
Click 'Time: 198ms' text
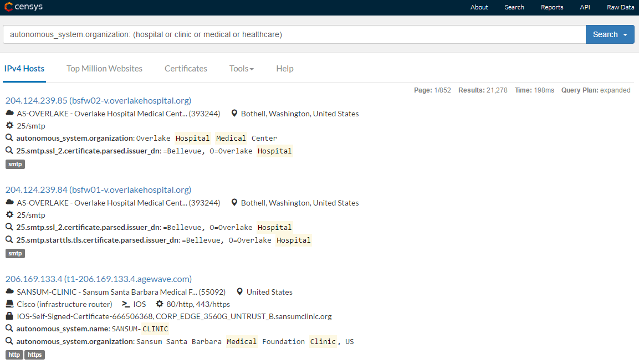tap(534, 90)
